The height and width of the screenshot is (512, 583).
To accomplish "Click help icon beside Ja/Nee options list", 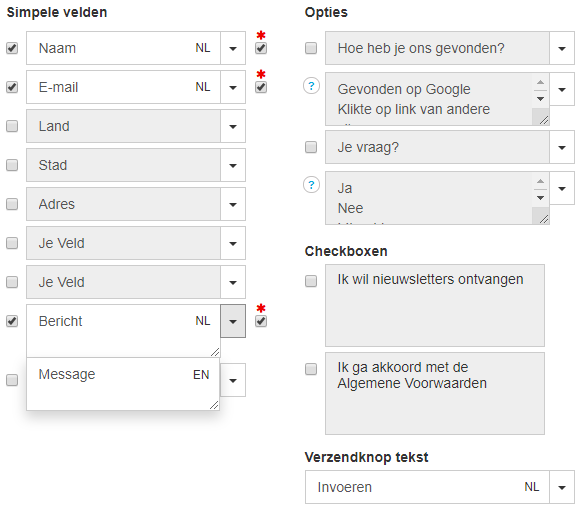I will pyautogui.click(x=311, y=185).
